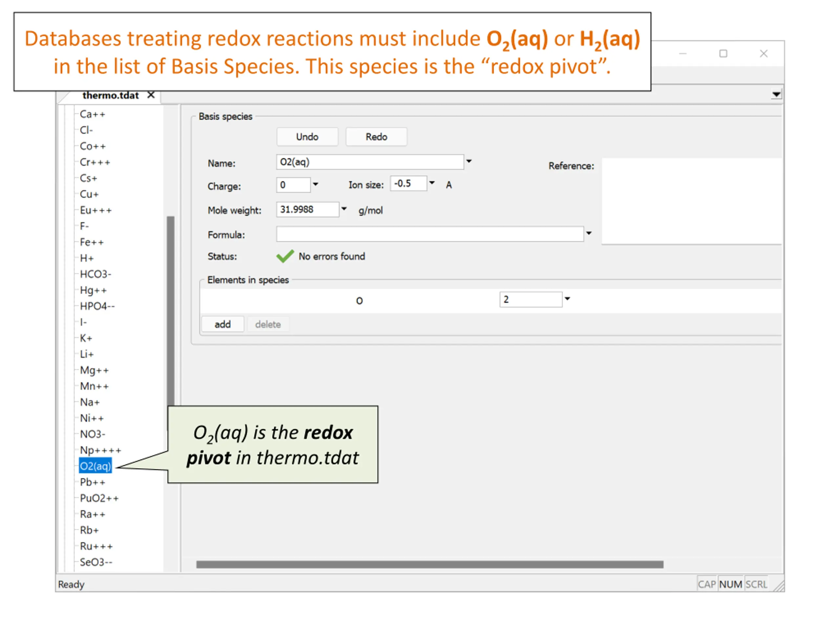840x630 pixels.
Task: Click the NUM indicator in status bar
Action: click(x=731, y=584)
